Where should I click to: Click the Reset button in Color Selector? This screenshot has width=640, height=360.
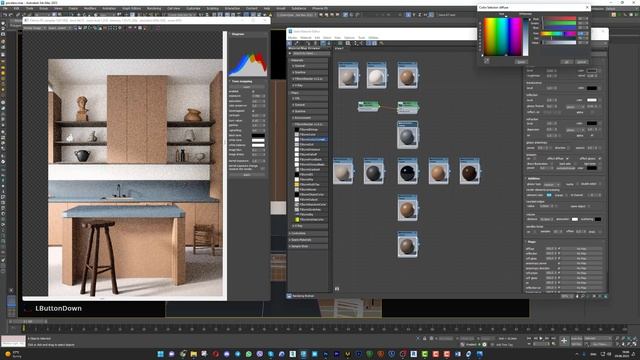pyautogui.click(x=521, y=62)
